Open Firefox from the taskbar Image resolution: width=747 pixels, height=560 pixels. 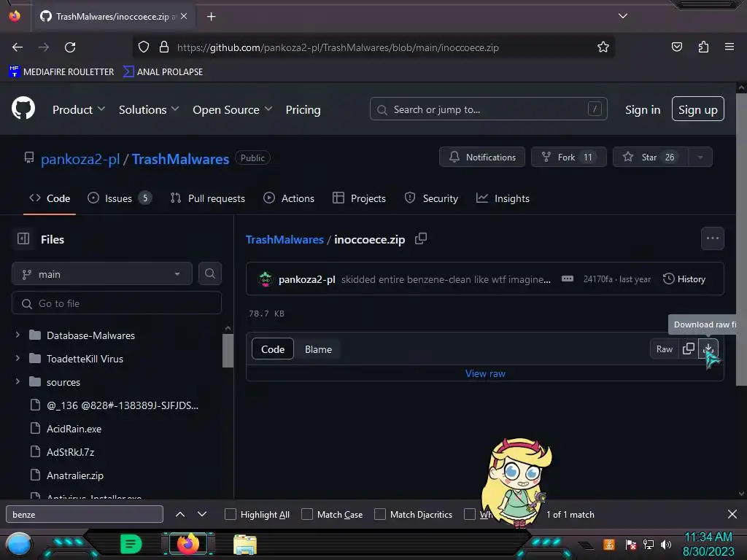(x=188, y=544)
